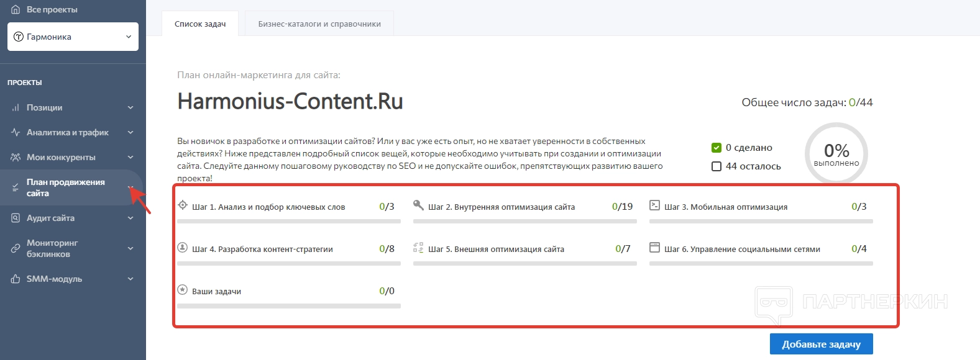Open Шаг 1. Анализ и подбор ключевых слов
This screenshot has height=360, width=980.
point(268,207)
